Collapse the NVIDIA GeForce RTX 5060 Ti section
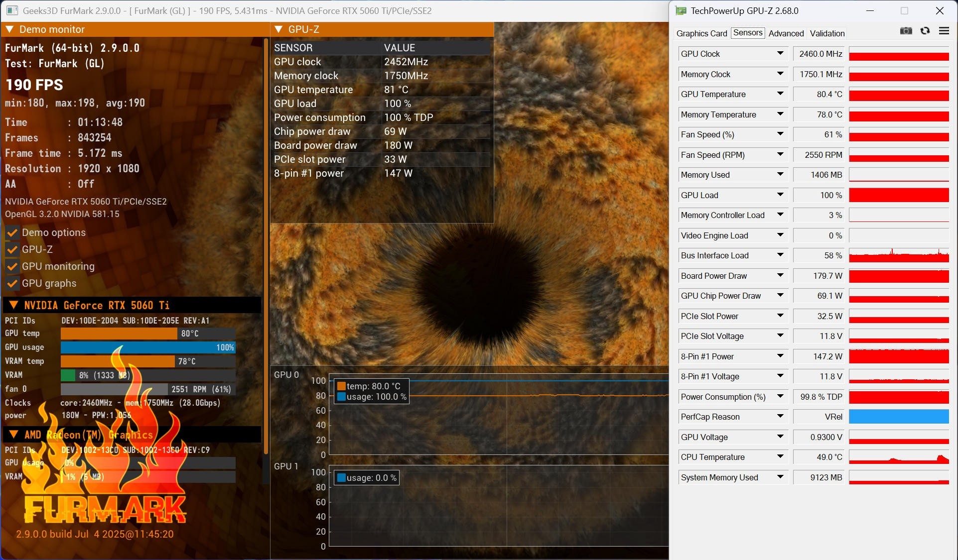 pos(14,305)
